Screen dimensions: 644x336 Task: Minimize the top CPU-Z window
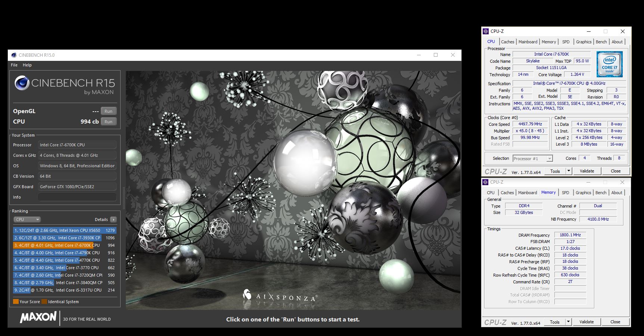click(589, 31)
